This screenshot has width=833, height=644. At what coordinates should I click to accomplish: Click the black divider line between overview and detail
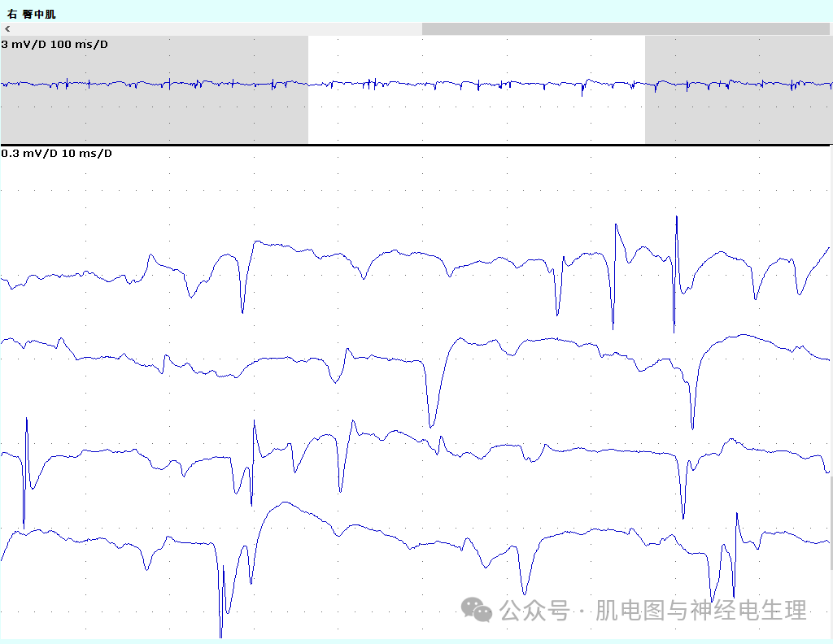click(x=416, y=145)
